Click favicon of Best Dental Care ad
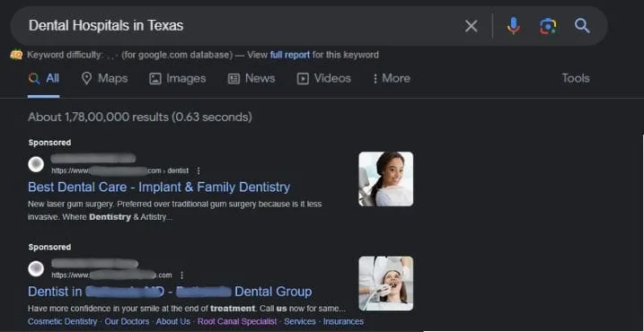This screenshot has width=644, height=332. pyautogui.click(x=36, y=164)
